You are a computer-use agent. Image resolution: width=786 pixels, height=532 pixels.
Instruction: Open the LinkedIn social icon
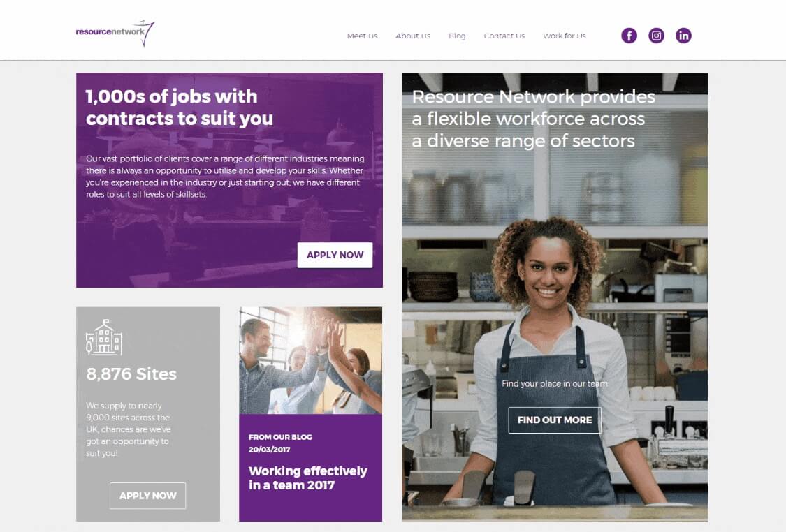click(x=683, y=36)
